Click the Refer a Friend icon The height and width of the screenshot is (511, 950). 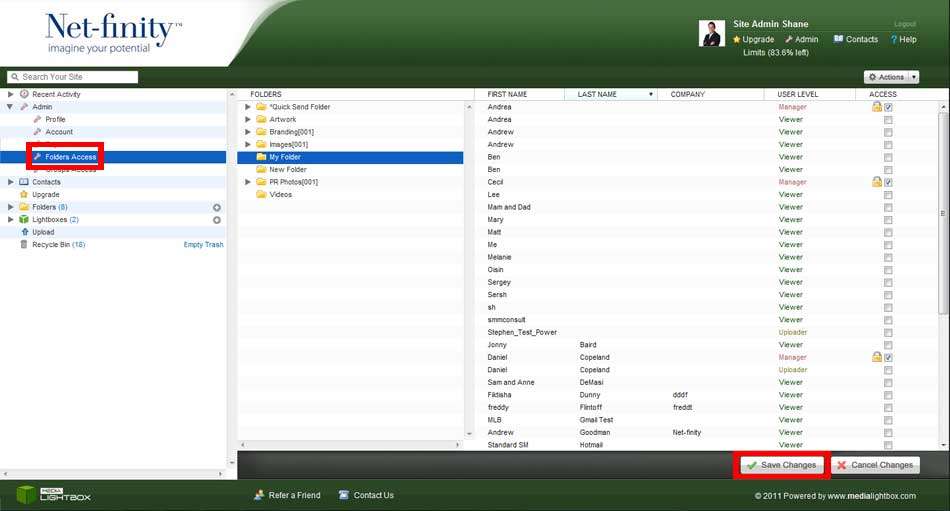pyautogui.click(x=259, y=495)
